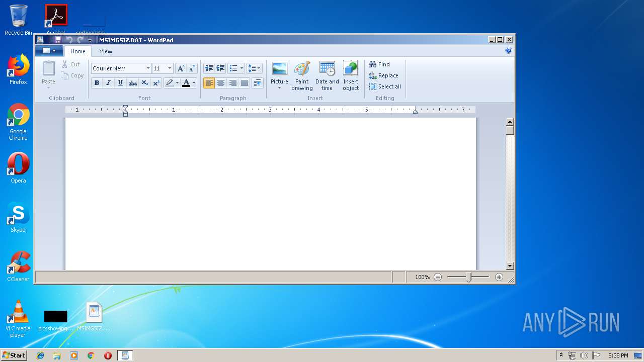This screenshot has height=362, width=644.
Task: Toggle bold formatting
Action: coord(97,83)
